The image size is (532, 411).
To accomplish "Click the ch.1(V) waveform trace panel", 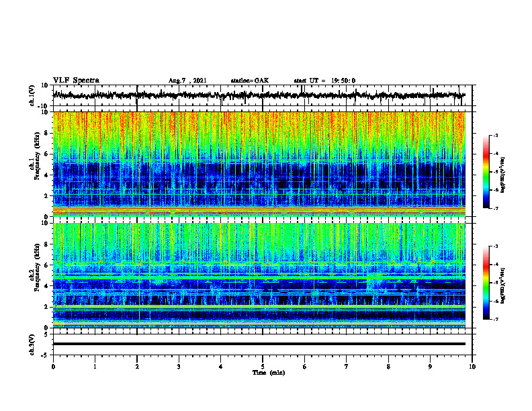I will [262, 95].
